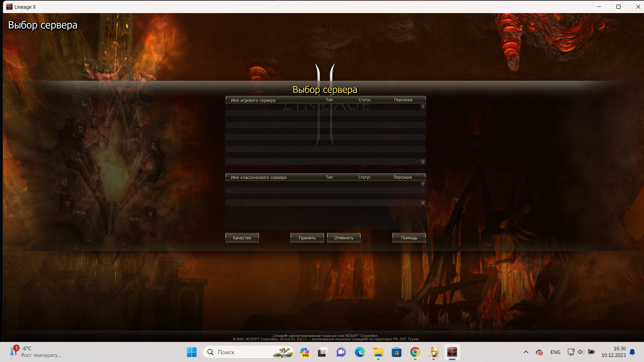This screenshot has height=362, width=644.
Task: Click up arrow of classic server list scrollbar
Action: tap(423, 184)
